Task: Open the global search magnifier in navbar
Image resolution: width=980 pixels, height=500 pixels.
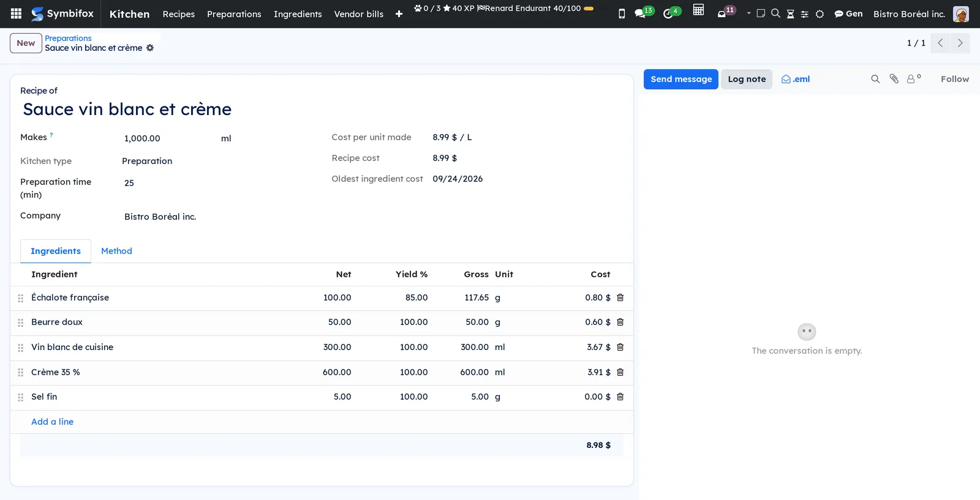Action: (x=775, y=13)
